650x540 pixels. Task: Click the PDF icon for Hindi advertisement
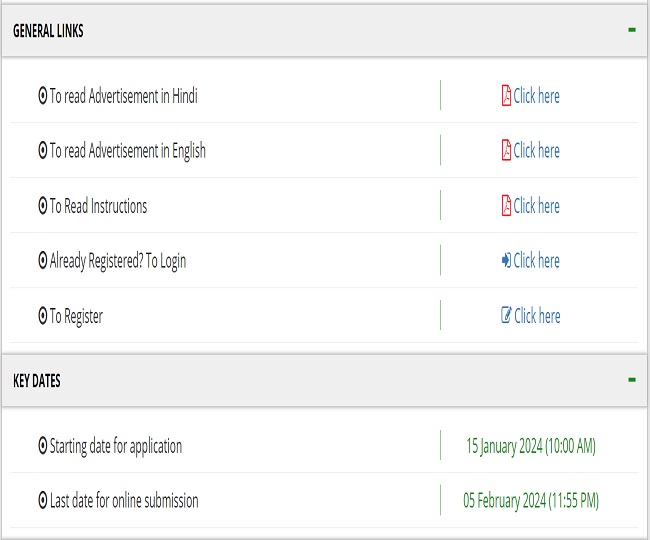click(x=506, y=96)
